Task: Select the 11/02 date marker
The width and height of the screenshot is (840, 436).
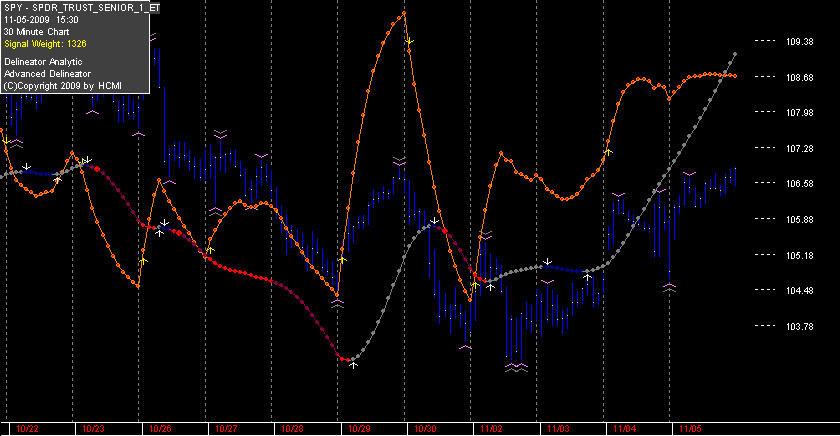Action: click(491, 429)
